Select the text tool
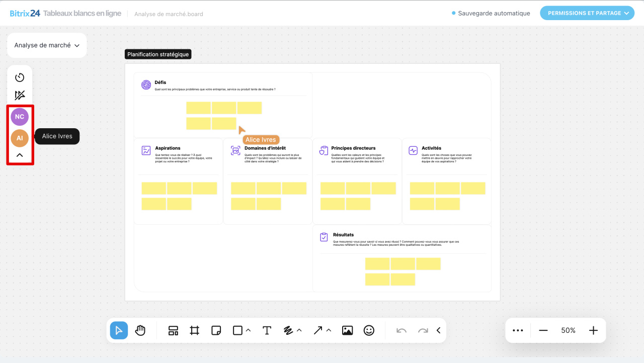 267,330
